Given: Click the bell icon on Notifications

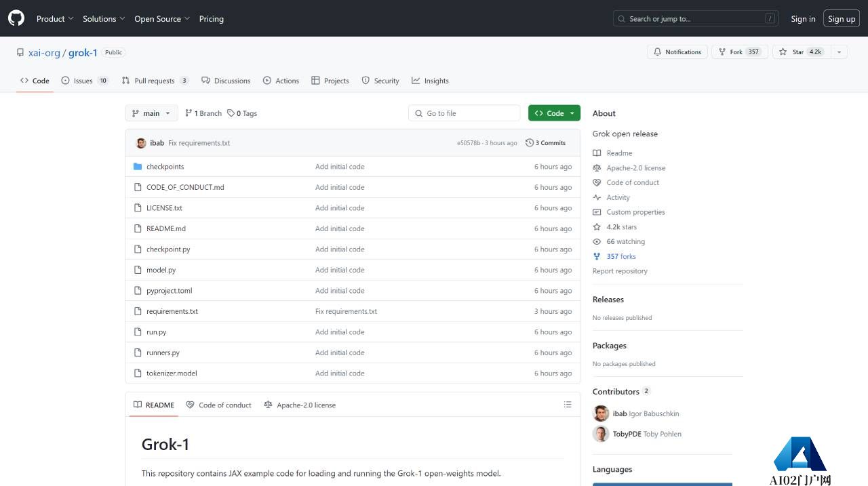Looking at the screenshot, I should point(657,52).
